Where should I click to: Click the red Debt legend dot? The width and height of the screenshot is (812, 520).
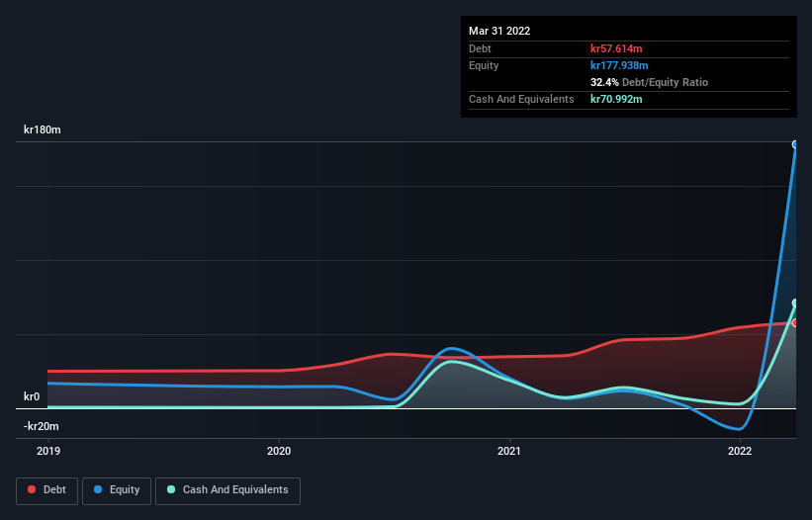click(x=32, y=489)
